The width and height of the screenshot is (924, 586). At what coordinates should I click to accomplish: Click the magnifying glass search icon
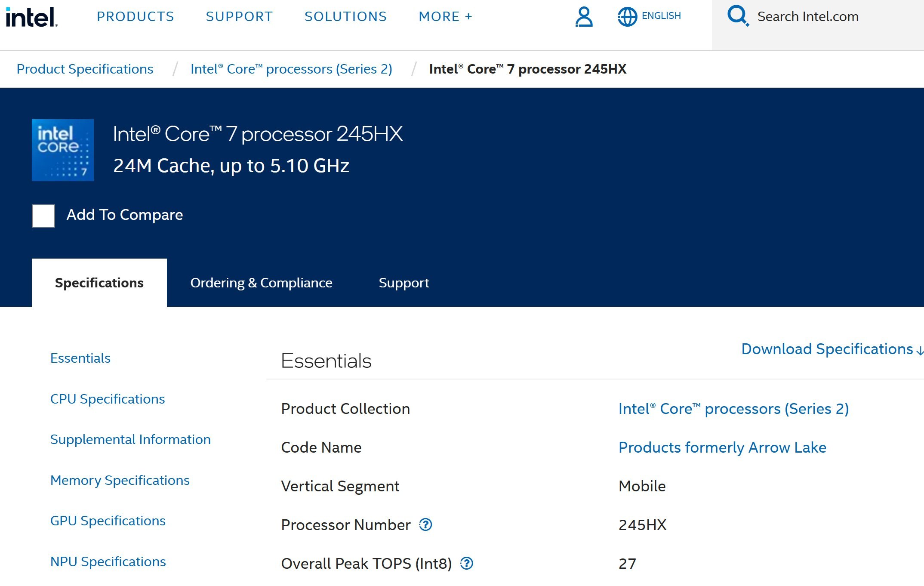[738, 16]
